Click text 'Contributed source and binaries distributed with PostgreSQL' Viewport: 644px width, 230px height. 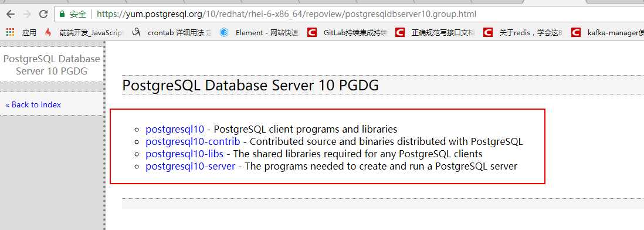(386, 142)
